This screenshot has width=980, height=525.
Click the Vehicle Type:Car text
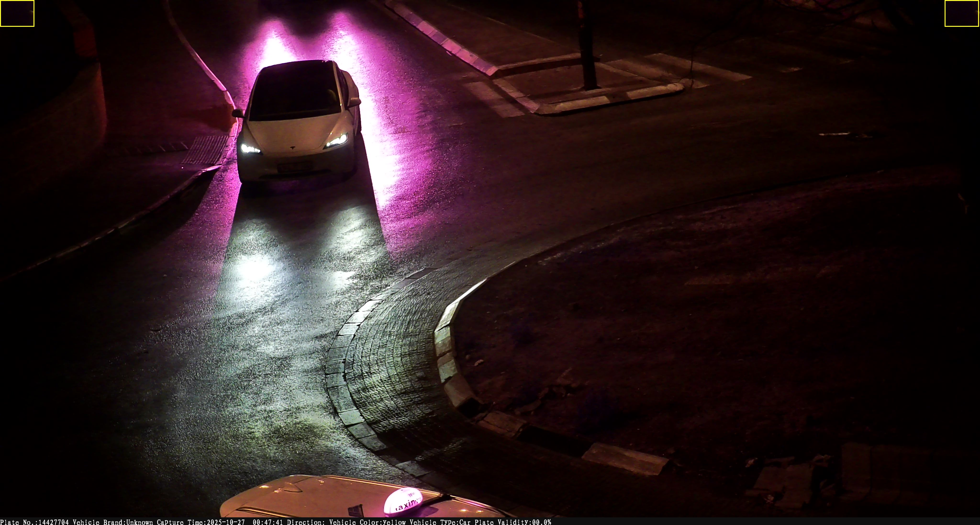pos(440,522)
